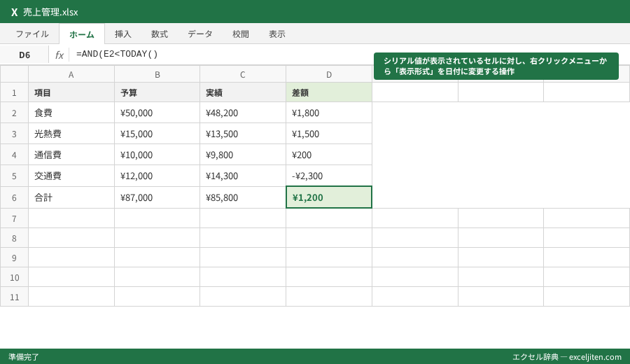
Task: Select the ¥50,000 budget cell
Action: tap(157, 113)
